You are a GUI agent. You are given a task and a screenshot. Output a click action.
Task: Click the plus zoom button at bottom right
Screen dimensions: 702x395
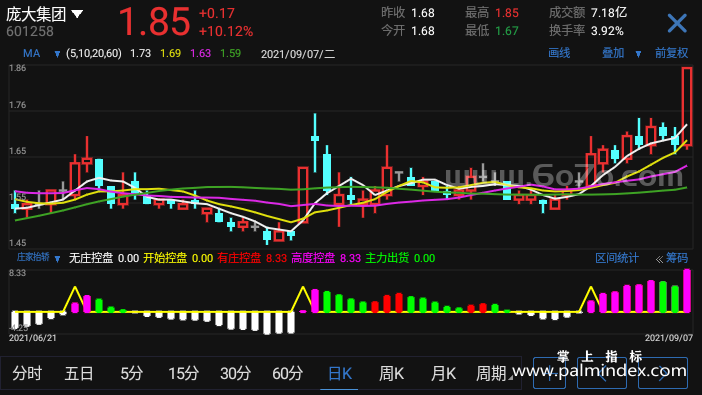(x=549, y=373)
